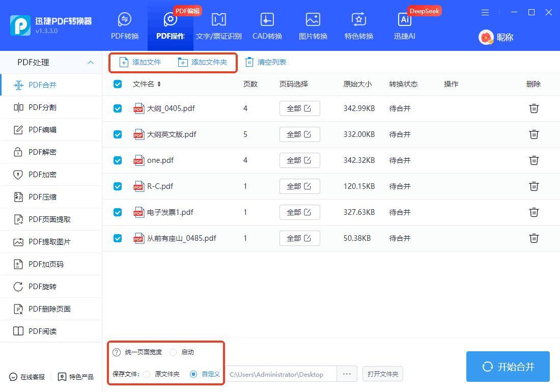Click the output path input field
Image resolution: width=560 pixels, height=392 pixels.
(x=281, y=374)
